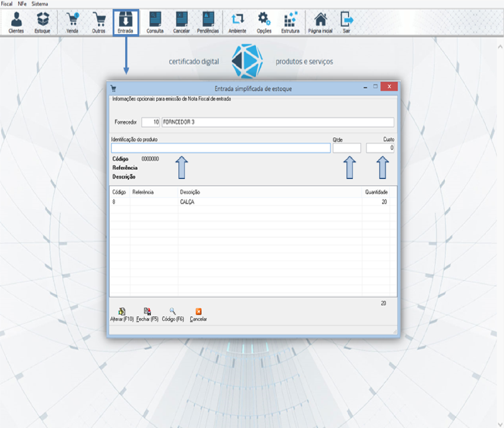Screen dimensions: 504x428
Task: Click the Quantidade column header
Action: pos(376,192)
